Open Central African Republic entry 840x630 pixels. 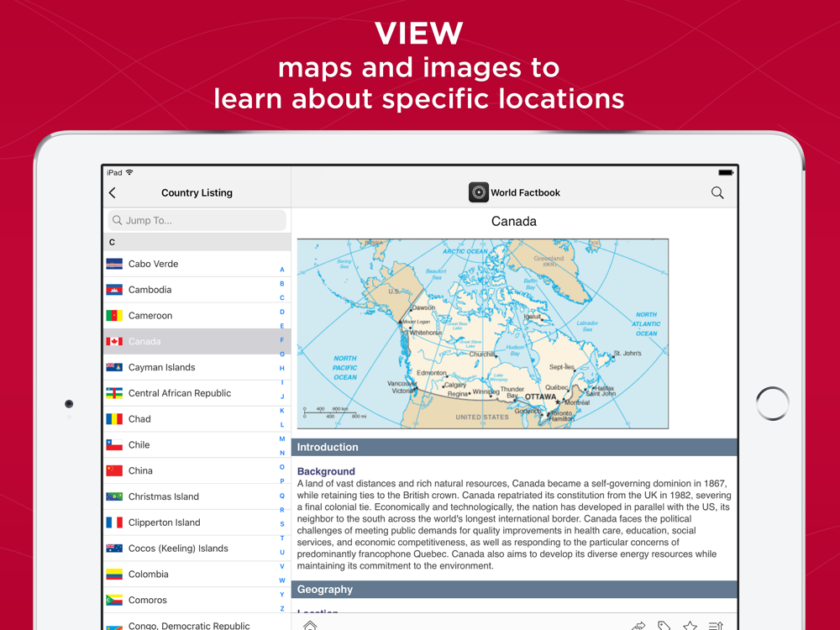click(197, 393)
